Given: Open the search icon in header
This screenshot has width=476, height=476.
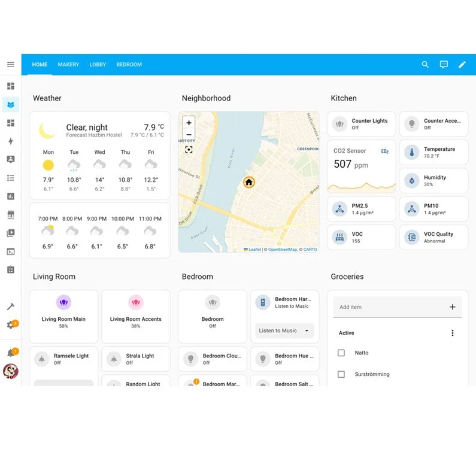Looking at the screenshot, I should pyautogui.click(x=425, y=64).
